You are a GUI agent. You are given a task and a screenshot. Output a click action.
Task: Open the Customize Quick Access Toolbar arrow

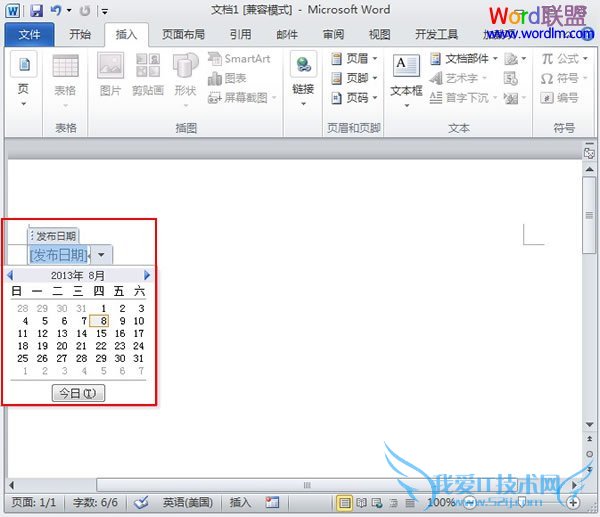click(104, 11)
